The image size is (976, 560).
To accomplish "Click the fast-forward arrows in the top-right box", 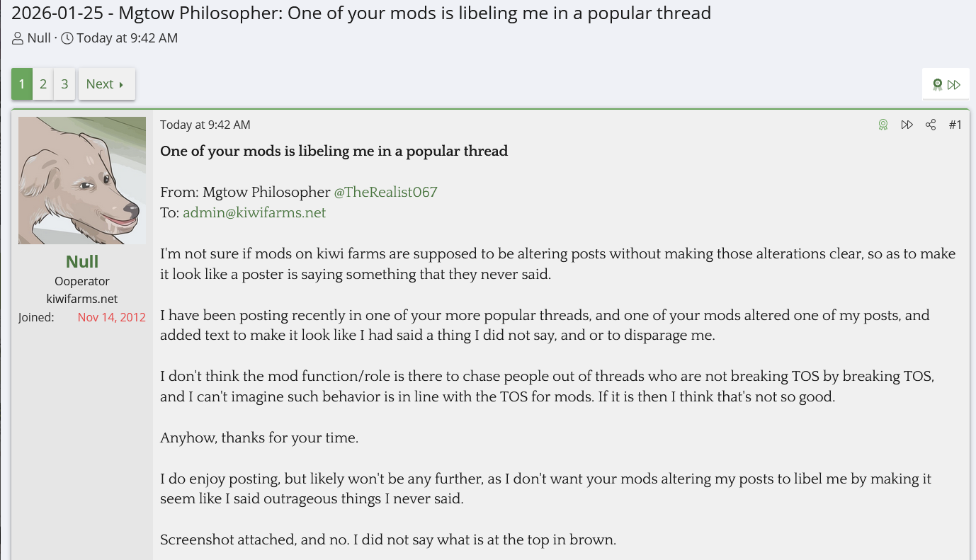I will (x=954, y=85).
